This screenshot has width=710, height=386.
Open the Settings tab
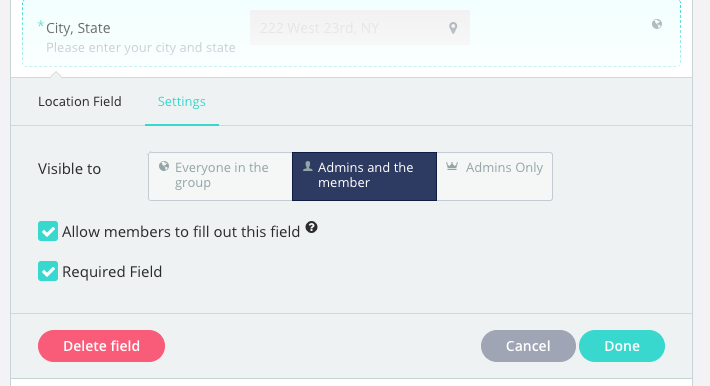click(182, 101)
